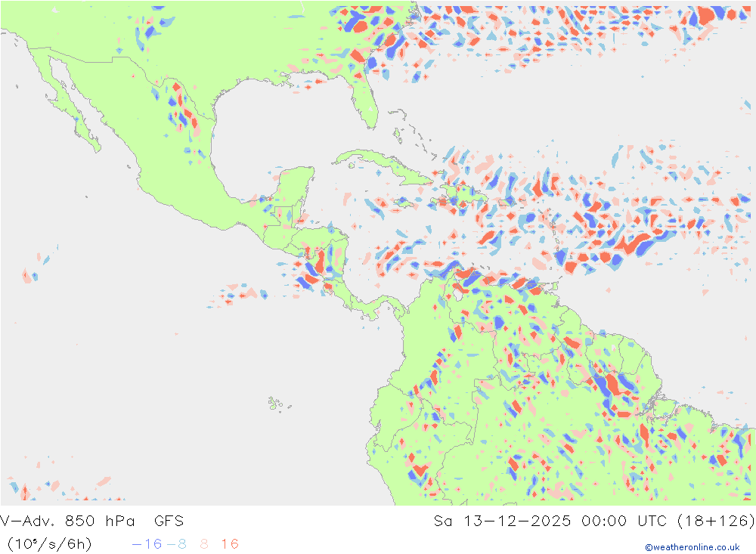Click the date 'Sa 13-12-2025 00:00 UTC'
Image resolution: width=756 pixels, height=554 pixels.
click(550, 522)
